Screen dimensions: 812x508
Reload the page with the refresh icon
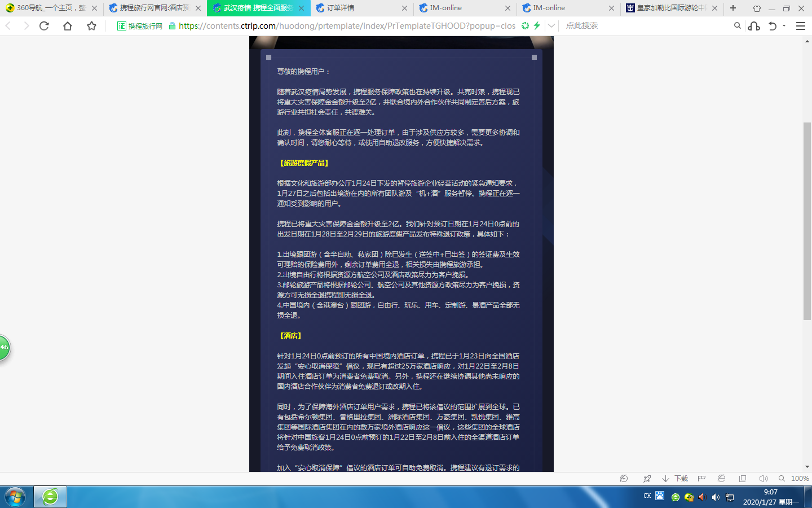tap(44, 26)
